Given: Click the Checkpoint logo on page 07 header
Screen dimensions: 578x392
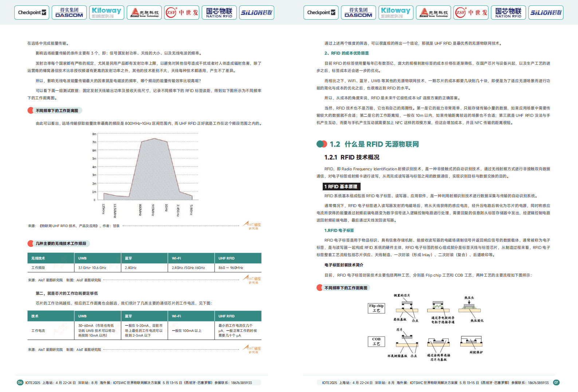Looking at the screenshot, I should click(x=321, y=13).
